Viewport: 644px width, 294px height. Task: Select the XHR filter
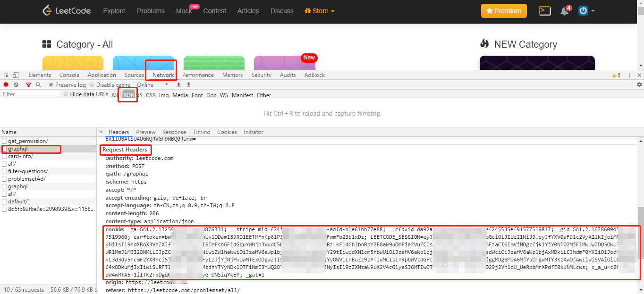point(128,95)
